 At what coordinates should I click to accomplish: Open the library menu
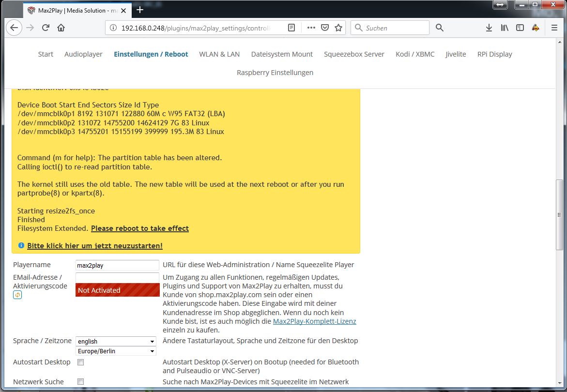pyautogui.click(x=505, y=28)
